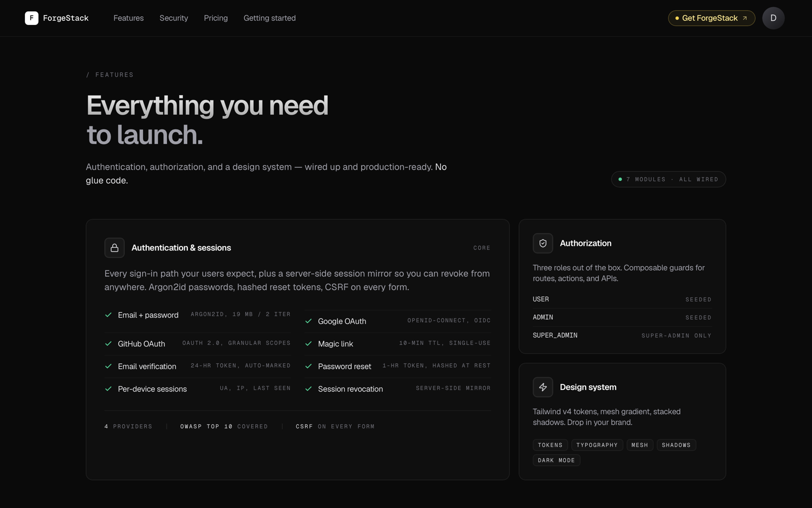The image size is (812, 508).
Task: Open the Pricing nav item
Action: point(216,18)
